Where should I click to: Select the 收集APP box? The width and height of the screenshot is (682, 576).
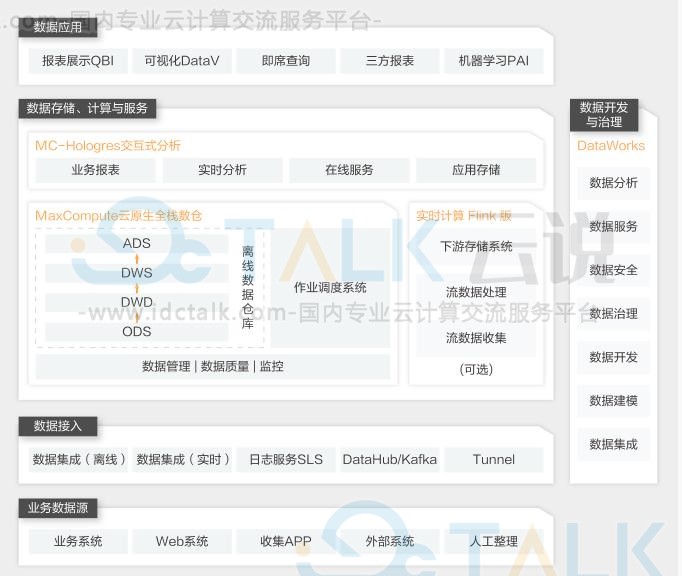click(286, 541)
